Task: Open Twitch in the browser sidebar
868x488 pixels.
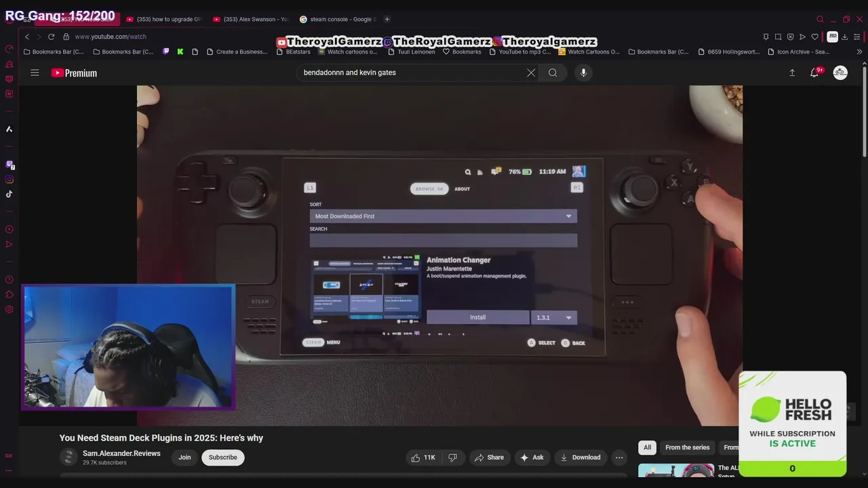Action: (9, 165)
